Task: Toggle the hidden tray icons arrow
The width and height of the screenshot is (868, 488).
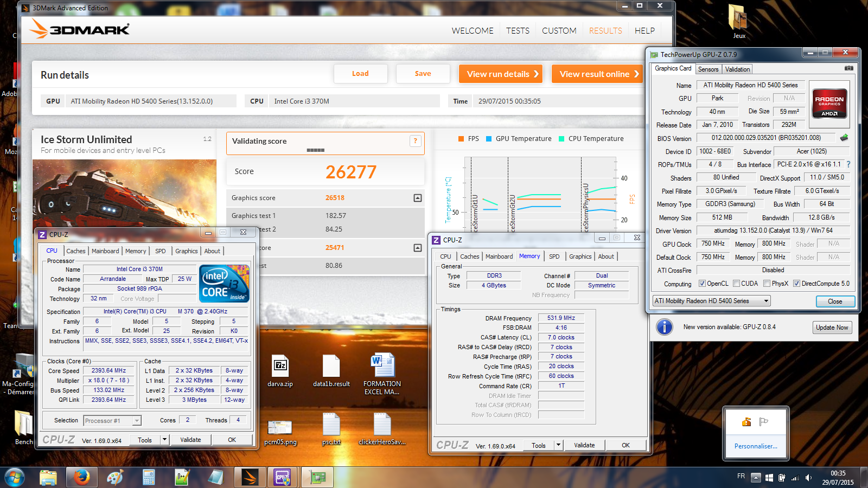Action: pyautogui.click(x=756, y=478)
